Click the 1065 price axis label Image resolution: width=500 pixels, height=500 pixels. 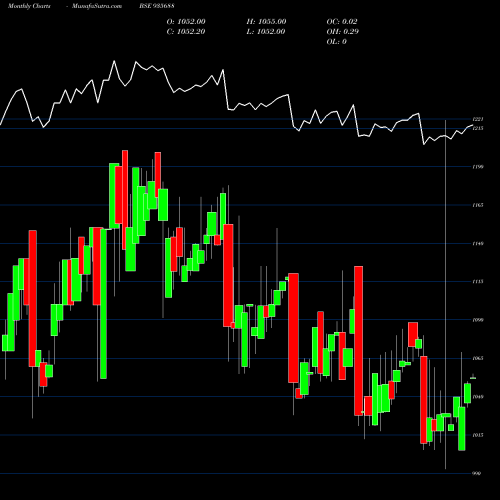point(478,358)
